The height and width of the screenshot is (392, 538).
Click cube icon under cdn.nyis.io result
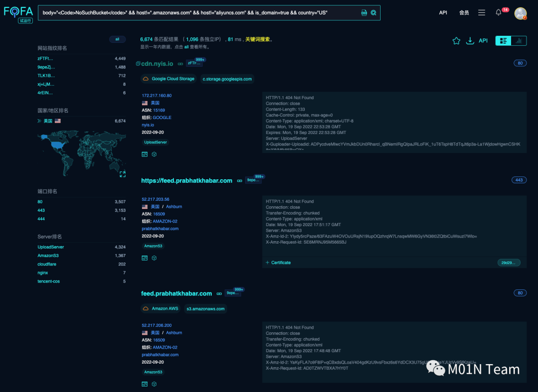pos(154,154)
